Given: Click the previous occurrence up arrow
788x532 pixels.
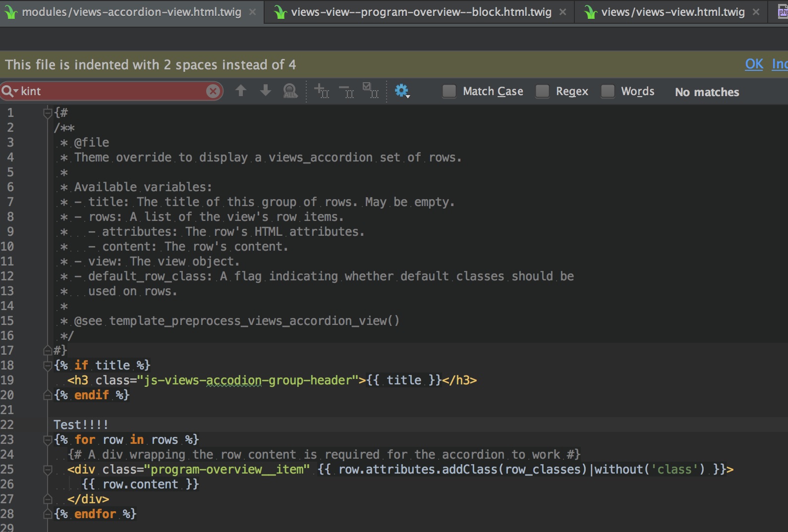Looking at the screenshot, I should click(x=241, y=91).
